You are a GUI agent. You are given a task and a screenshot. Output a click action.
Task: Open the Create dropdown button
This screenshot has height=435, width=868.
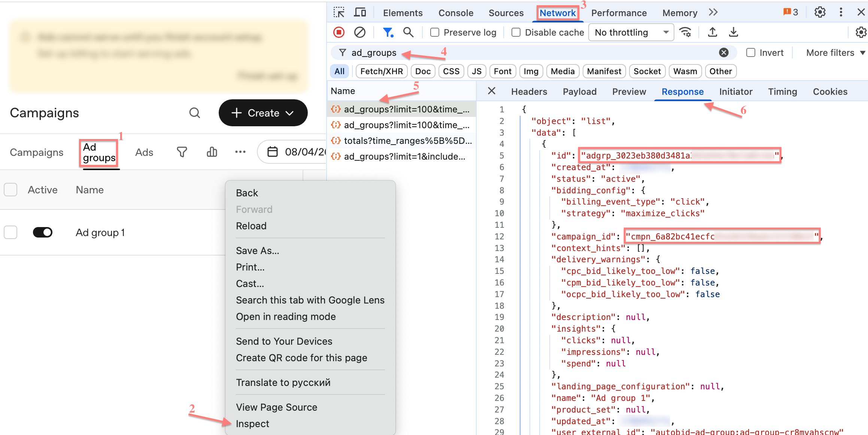point(263,113)
